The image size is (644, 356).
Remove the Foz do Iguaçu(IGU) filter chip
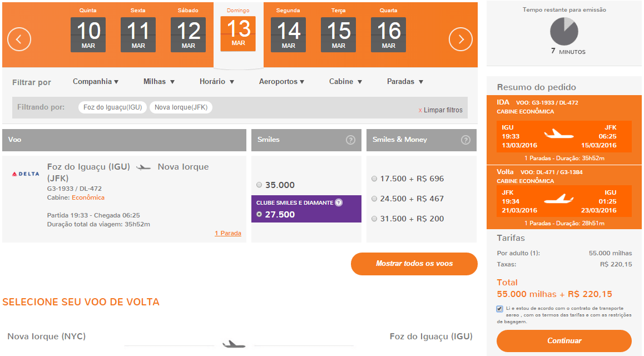pyautogui.click(x=112, y=107)
